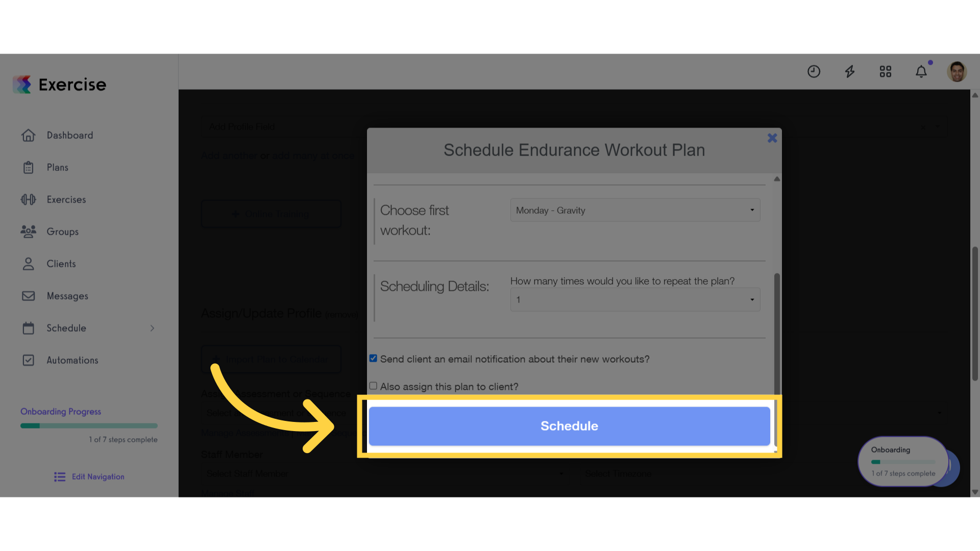980x551 pixels.
Task: Open the user profile avatar
Action: pos(957,71)
